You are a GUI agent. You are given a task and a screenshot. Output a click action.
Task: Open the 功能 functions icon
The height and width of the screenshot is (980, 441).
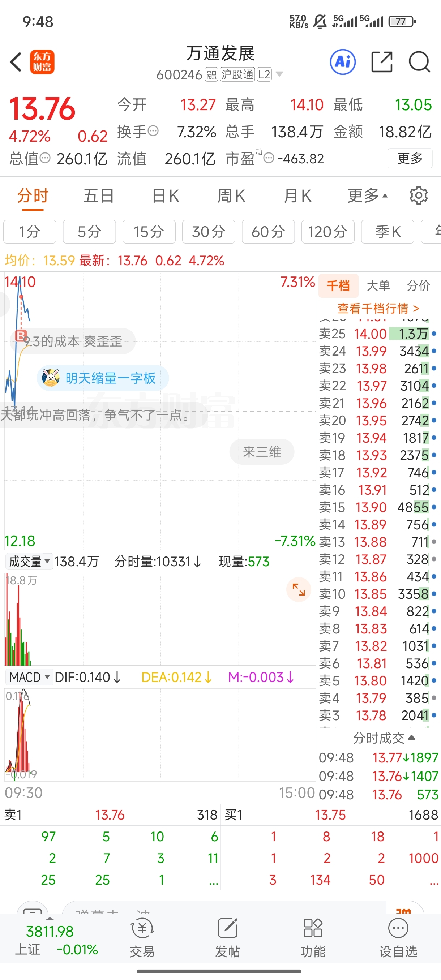[x=313, y=938]
